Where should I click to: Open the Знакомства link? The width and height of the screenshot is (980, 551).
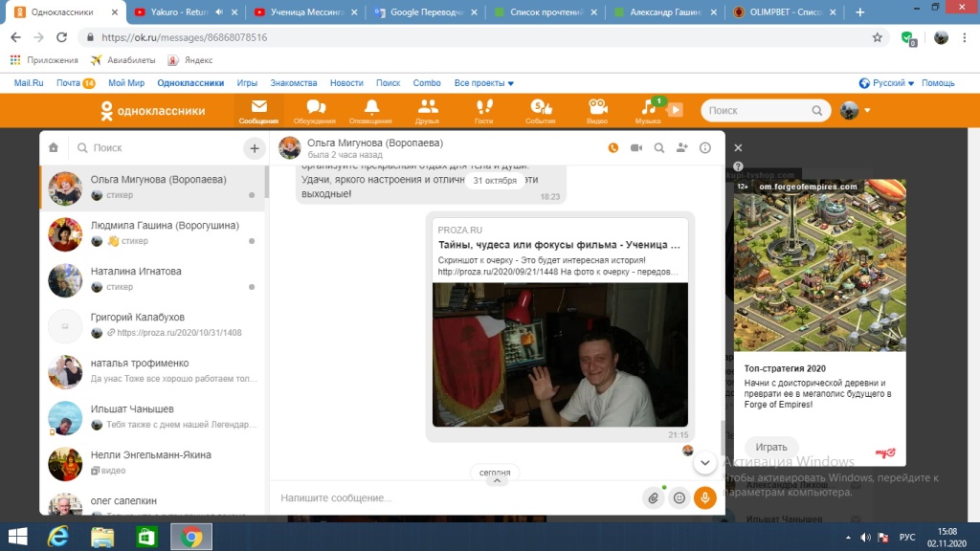294,83
